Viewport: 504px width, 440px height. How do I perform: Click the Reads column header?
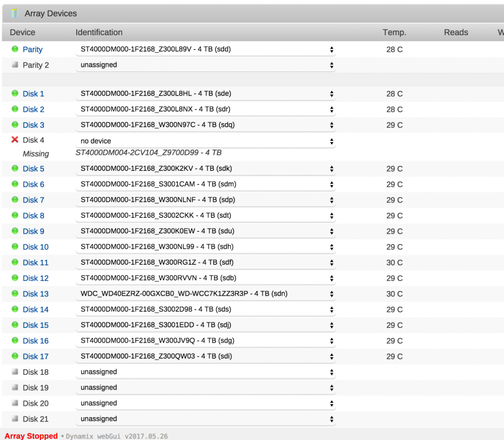(x=456, y=32)
